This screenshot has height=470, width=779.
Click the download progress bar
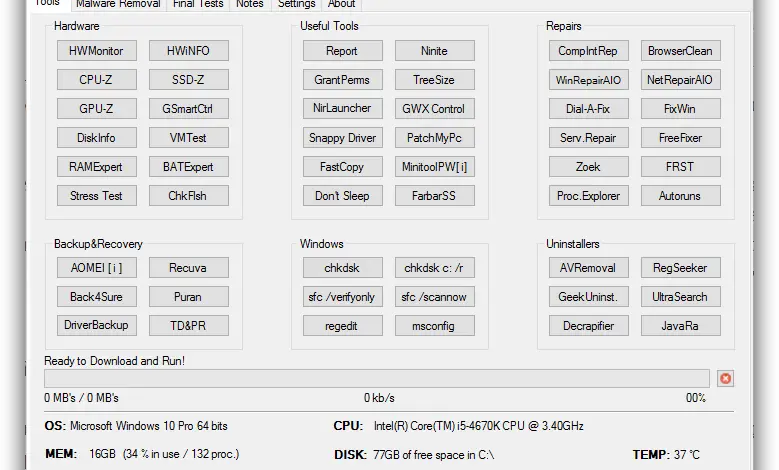tap(377, 379)
